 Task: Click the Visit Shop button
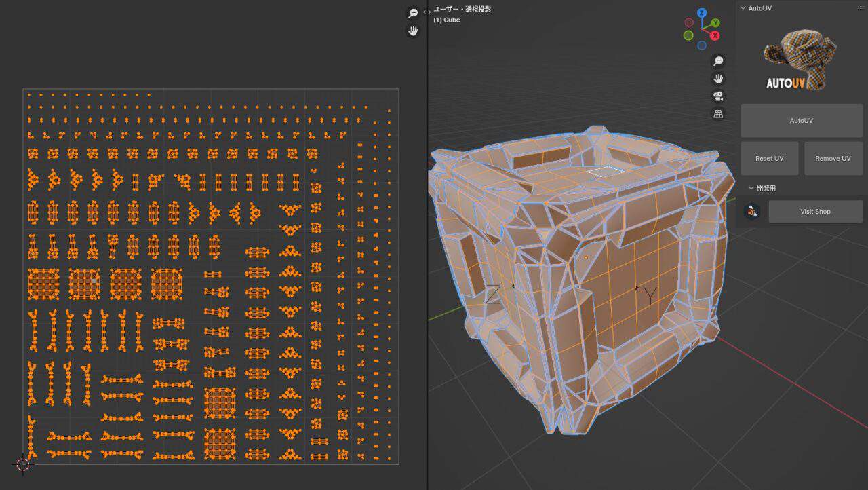815,211
